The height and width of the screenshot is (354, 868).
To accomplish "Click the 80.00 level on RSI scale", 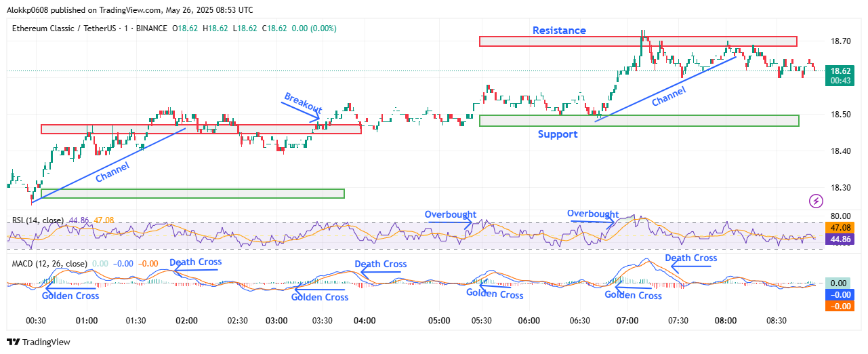I will pos(840,216).
